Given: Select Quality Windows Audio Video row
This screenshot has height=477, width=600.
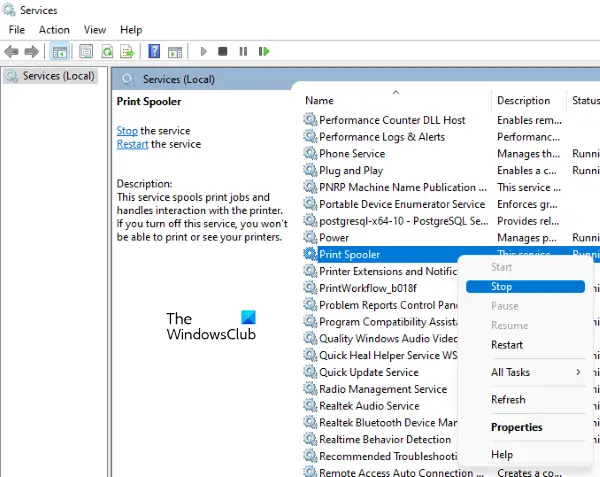Looking at the screenshot, I should pos(388,339).
